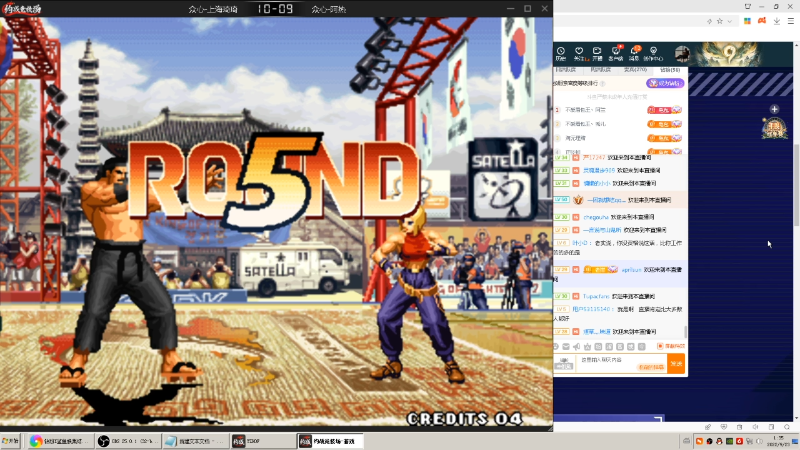Open the browser hamburger menu
The height and width of the screenshot is (450, 800).
pos(791,21)
